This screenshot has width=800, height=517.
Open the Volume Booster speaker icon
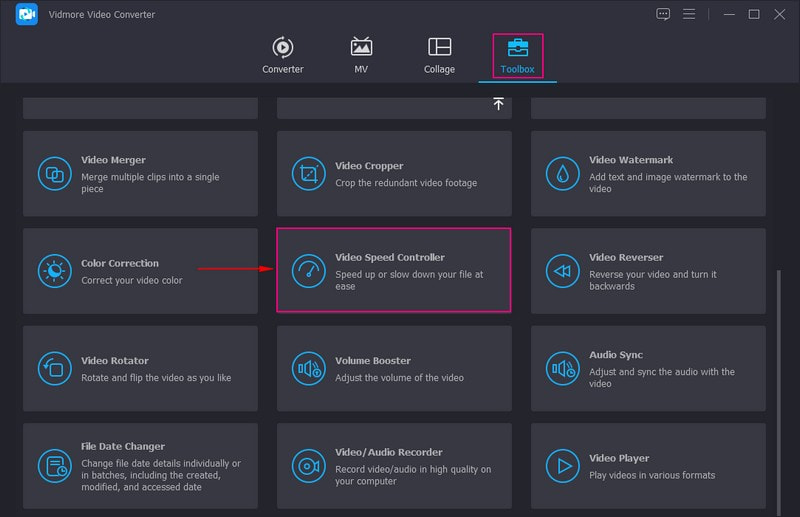tap(308, 369)
